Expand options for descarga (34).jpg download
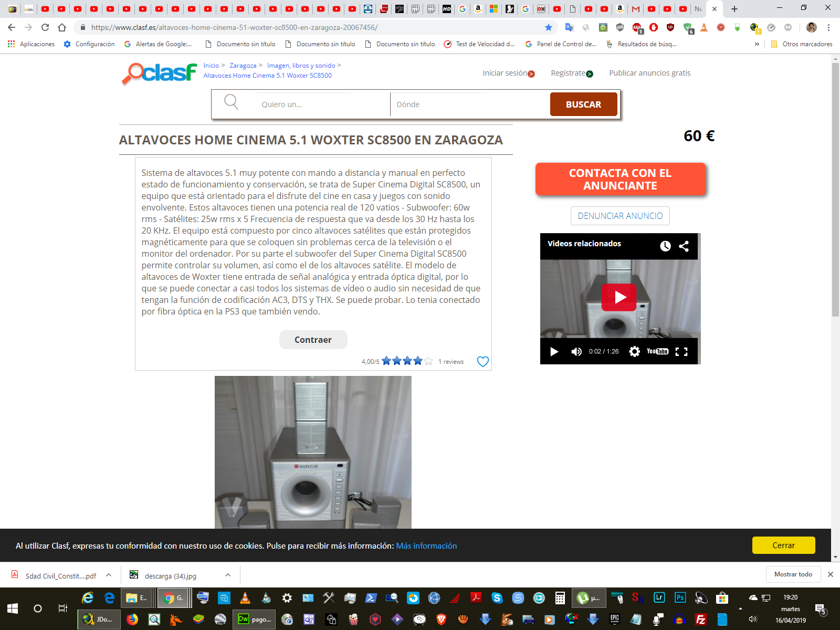840x630 pixels. [228, 575]
